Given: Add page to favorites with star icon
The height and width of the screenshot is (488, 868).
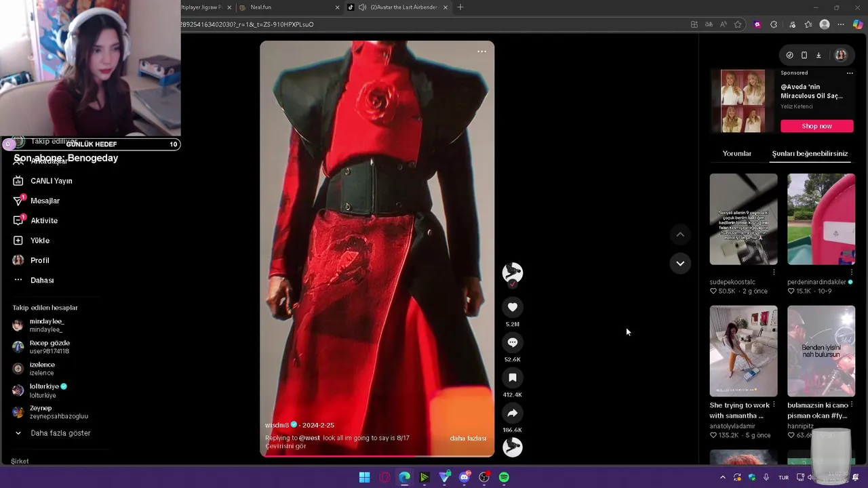Looking at the screenshot, I should click(738, 24).
